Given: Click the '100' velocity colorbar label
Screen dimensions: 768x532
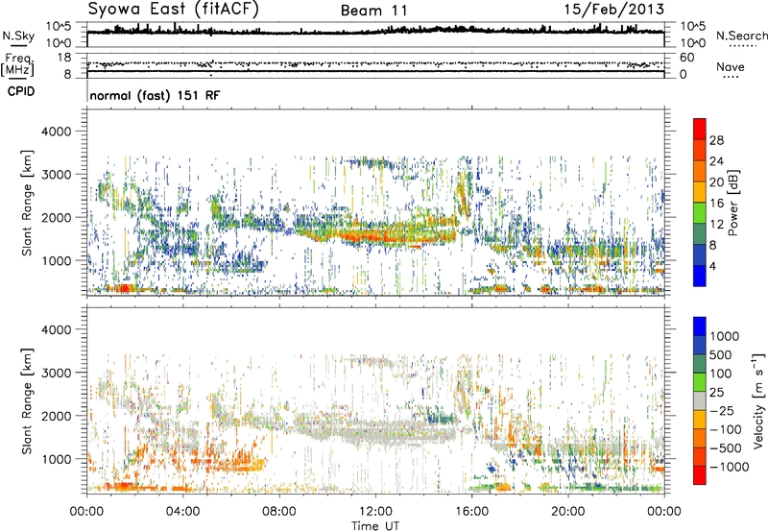Looking at the screenshot, I should pyautogui.click(x=721, y=374).
